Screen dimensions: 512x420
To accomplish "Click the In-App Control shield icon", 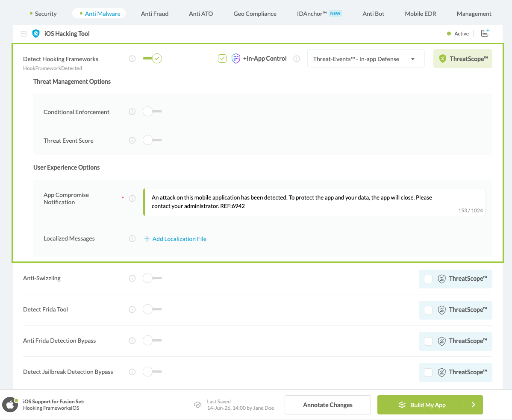I will tap(236, 59).
